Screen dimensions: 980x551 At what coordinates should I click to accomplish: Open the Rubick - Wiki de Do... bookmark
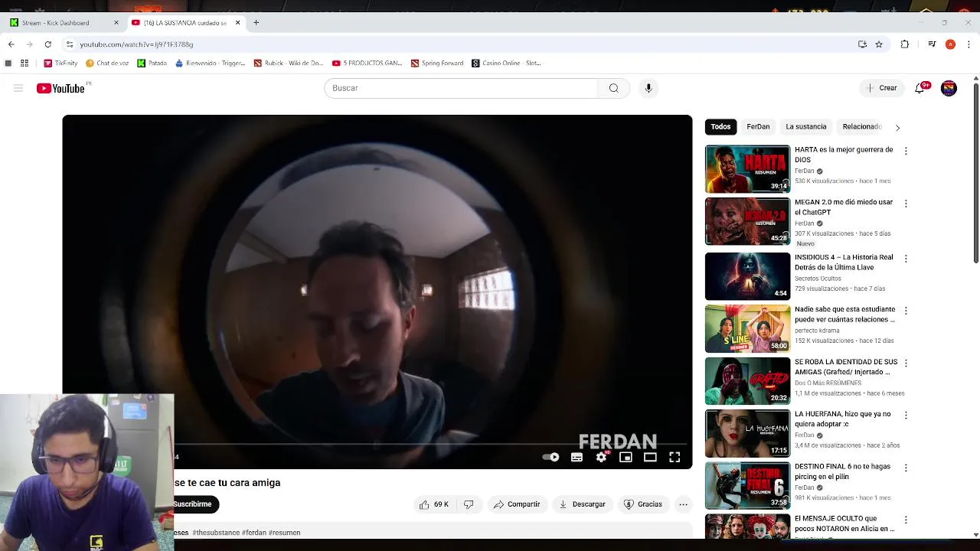[x=289, y=64]
